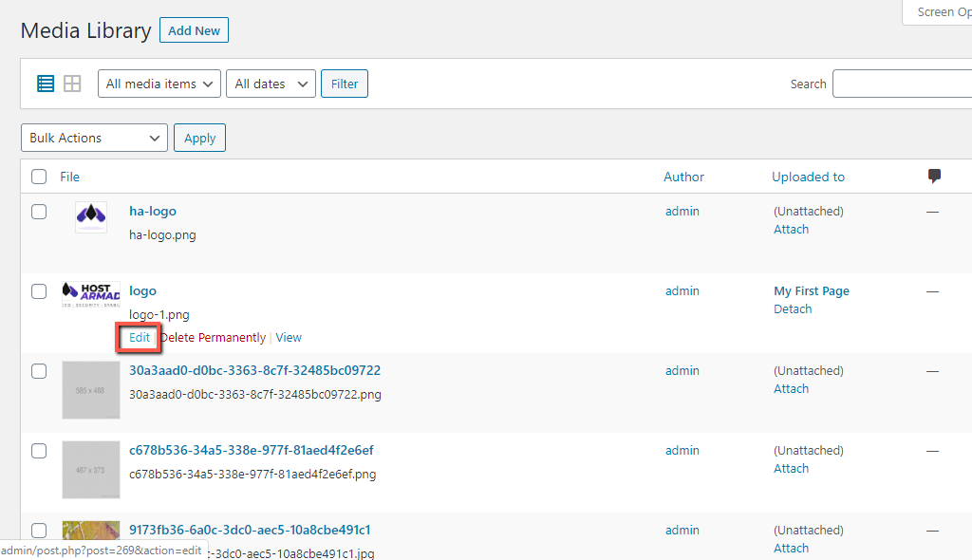Select the logo-1.png row checkbox
Image resolution: width=972 pixels, height=560 pixels.
coord(39,291)
